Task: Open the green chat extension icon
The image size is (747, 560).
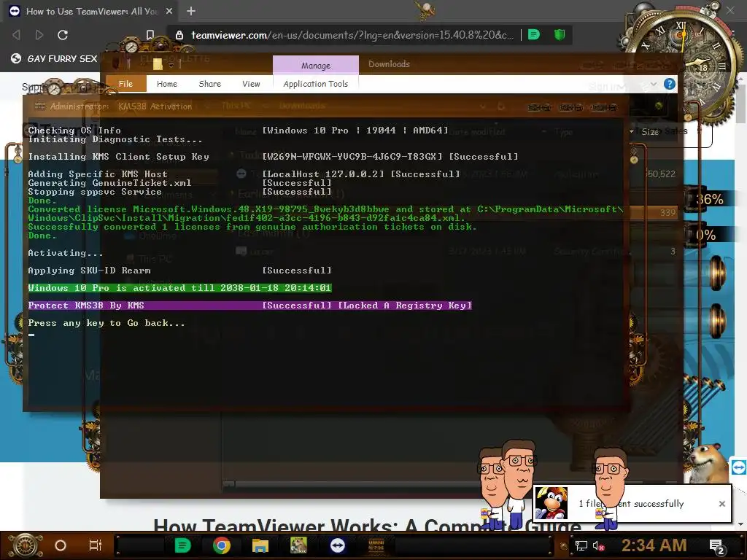Action: coord(534,35)
